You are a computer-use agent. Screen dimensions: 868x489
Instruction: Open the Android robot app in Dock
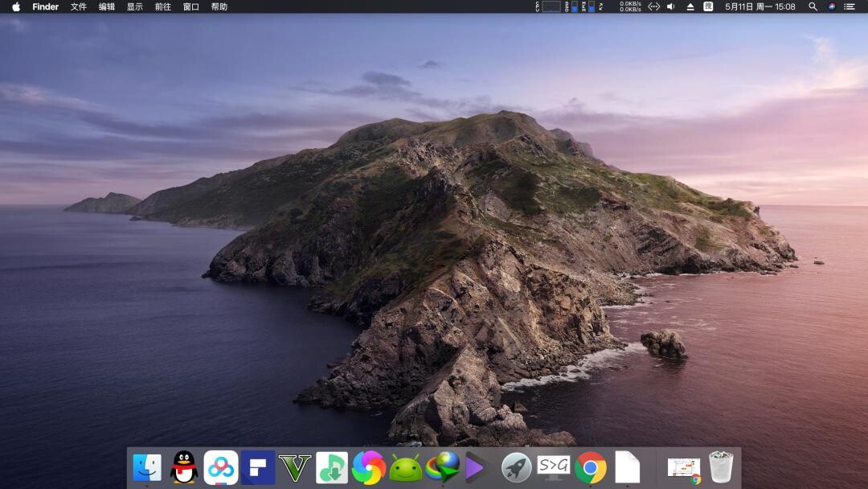(406, 467)
